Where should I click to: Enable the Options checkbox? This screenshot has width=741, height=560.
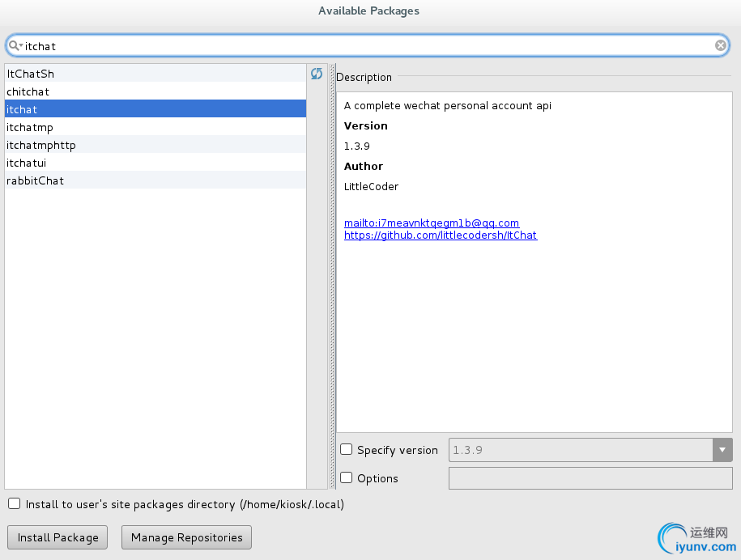347,477
